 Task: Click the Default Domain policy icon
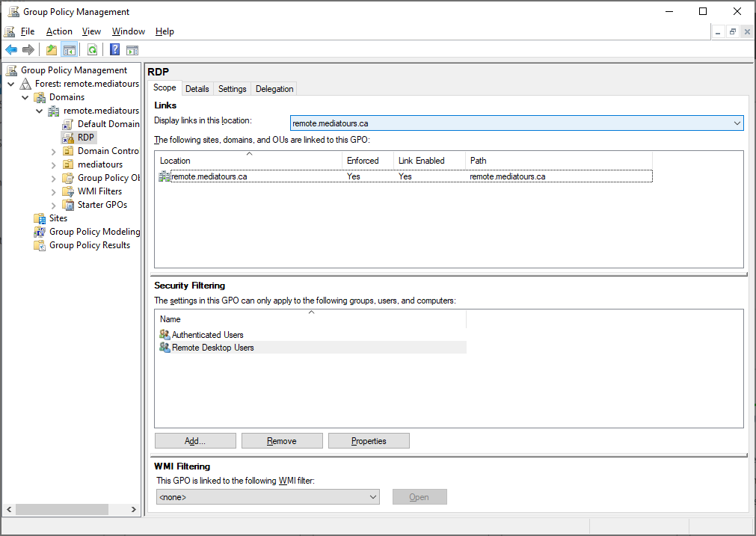[x=68, y=124]
